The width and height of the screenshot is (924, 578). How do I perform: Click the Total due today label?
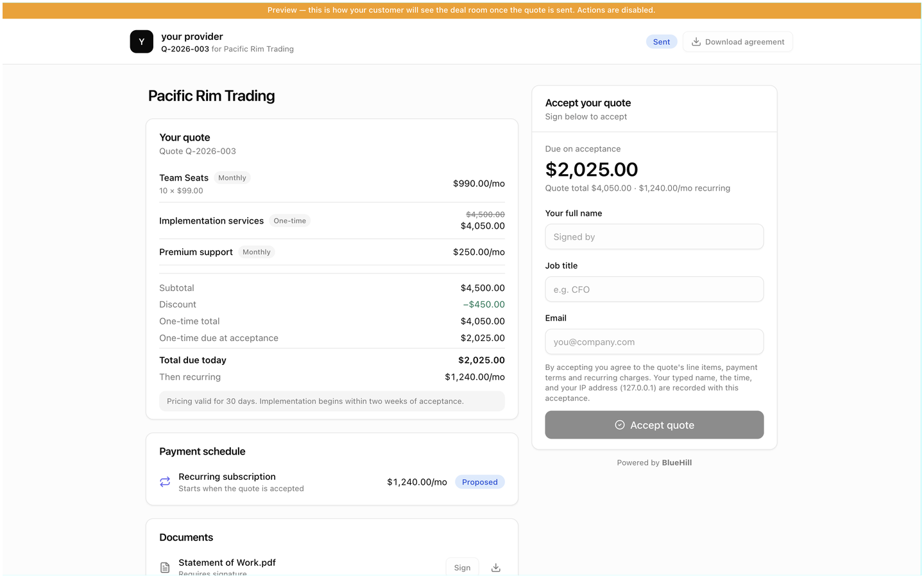pyautogui.click(x=193, y=360)
